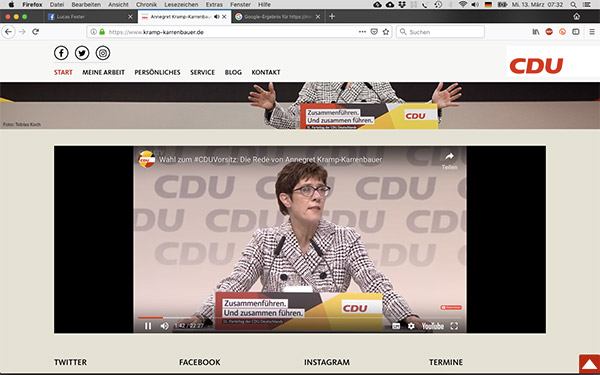
Task: Open the page actions three-dot menu
Action: click(362, 32)
